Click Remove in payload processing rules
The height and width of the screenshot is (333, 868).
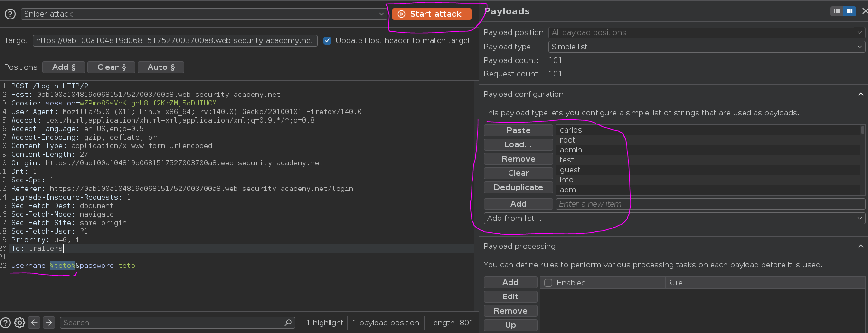(x=510, y=311)
